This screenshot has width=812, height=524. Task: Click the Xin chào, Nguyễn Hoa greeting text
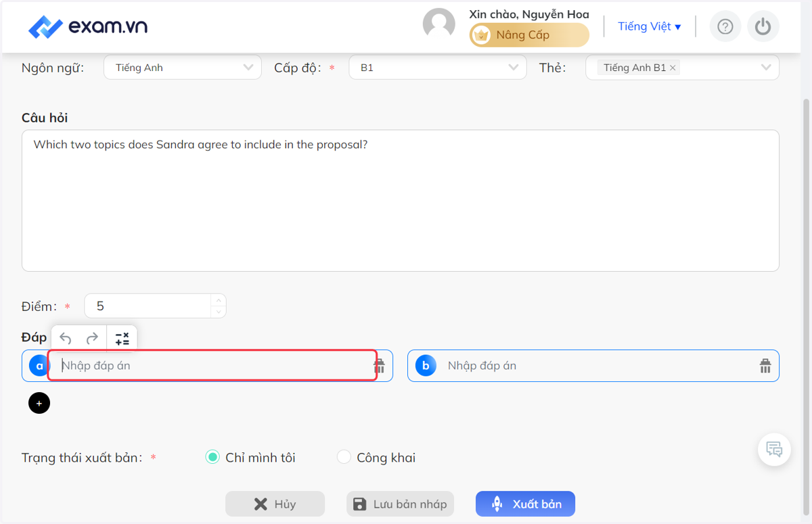(529, 14)
